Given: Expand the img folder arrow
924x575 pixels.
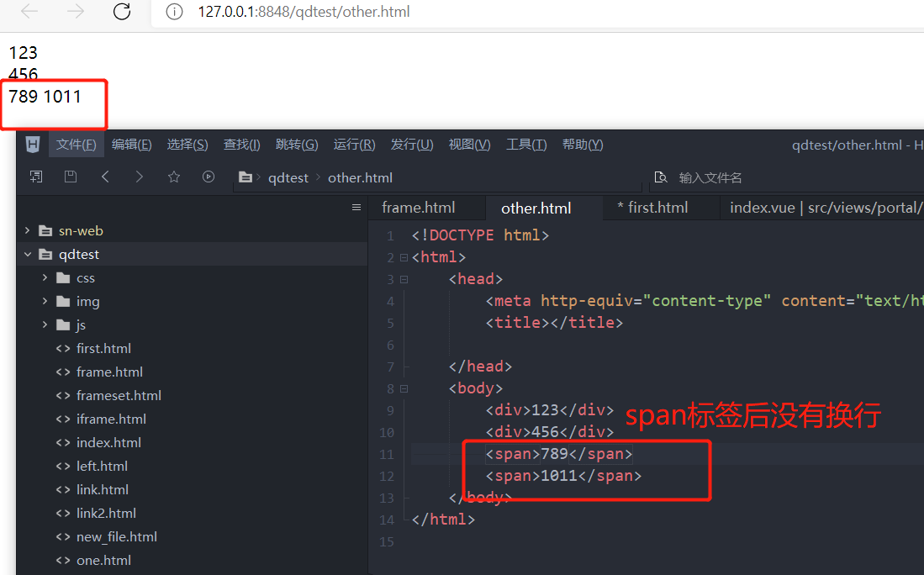Looking at the screenshot, I should click(x=45, y=301).
